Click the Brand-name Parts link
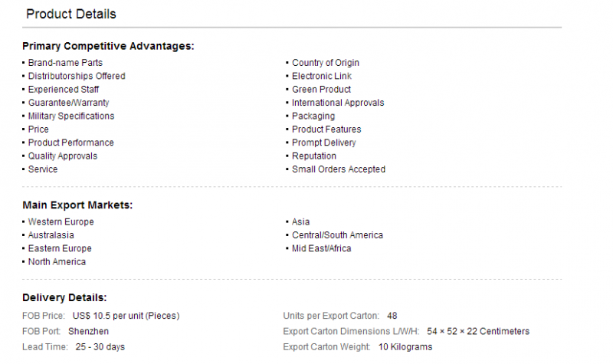 pyautogui.click(x=65, y=63)
